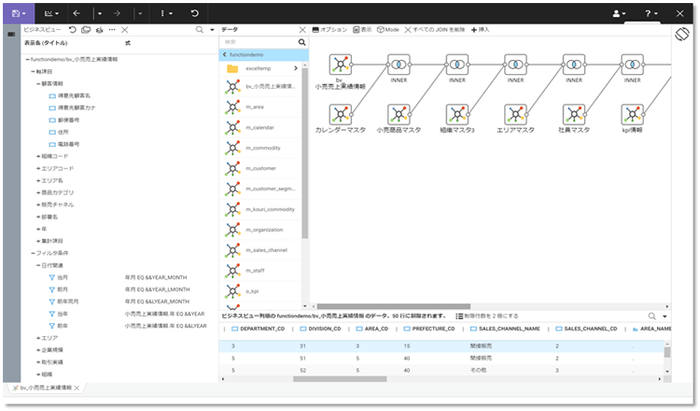Click the magnifier icon in the data search box
The image size is (700, 411).
click(x=302, y=42)
